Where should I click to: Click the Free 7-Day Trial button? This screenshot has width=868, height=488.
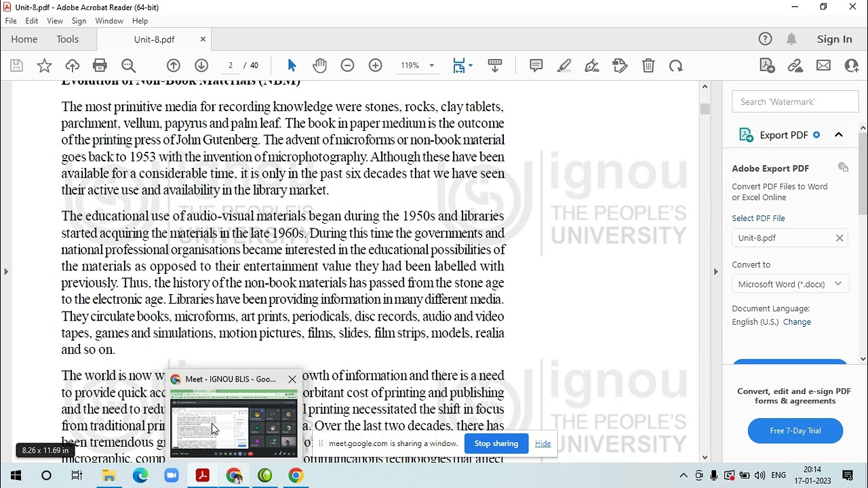coord(795,430)
